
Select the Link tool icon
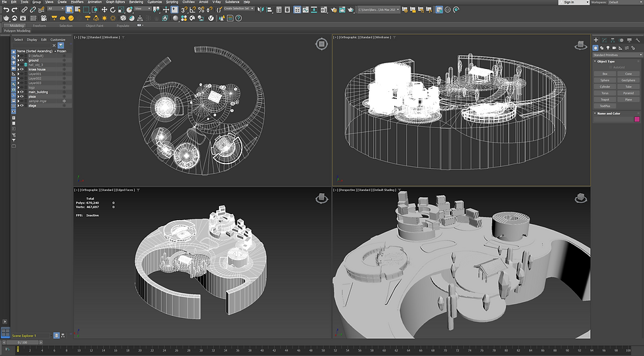(25, 9)
